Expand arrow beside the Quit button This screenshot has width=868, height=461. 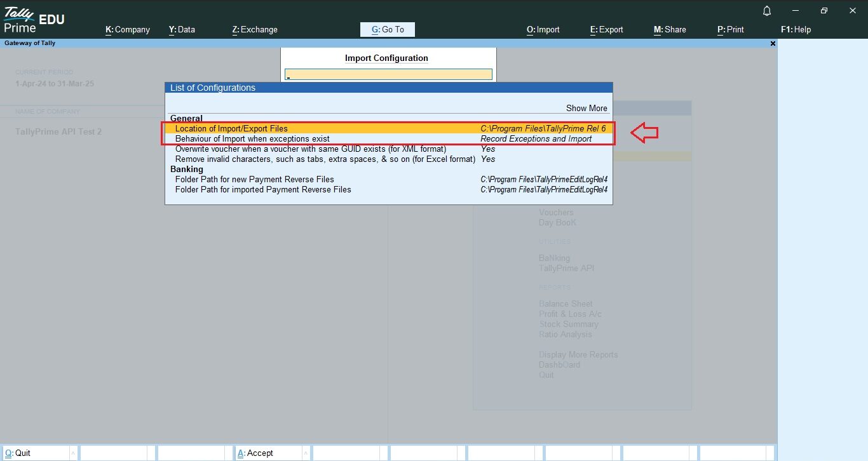(x=73, y=453)
